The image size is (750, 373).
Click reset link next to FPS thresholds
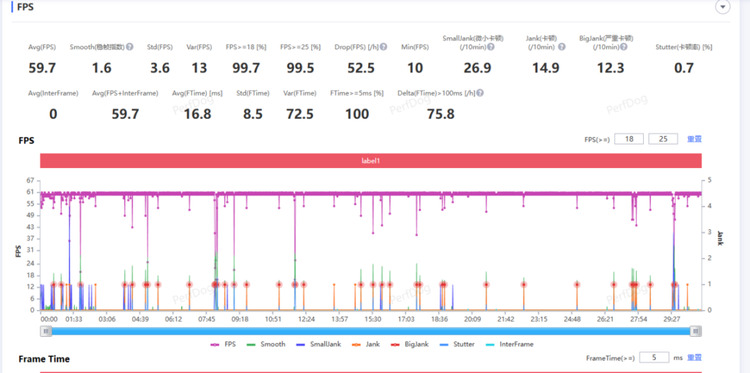tap(695, 139)
